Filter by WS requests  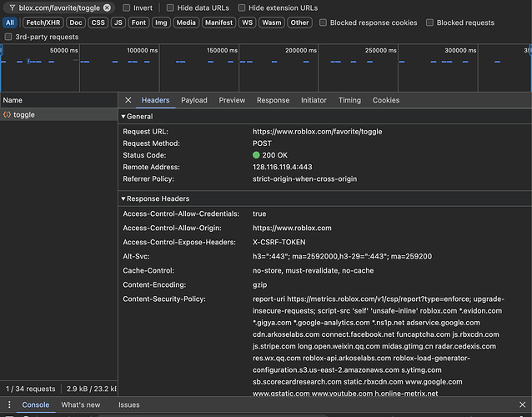click(x=247, y=23)
